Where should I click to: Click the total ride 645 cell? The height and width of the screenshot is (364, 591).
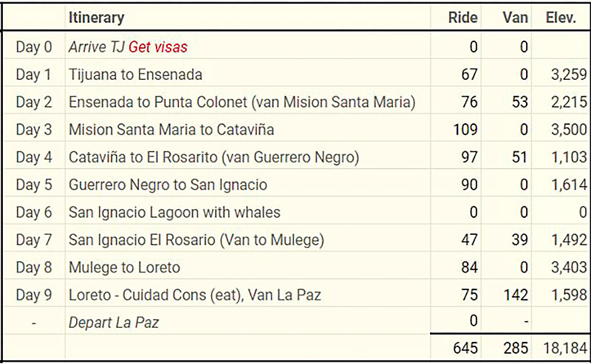(x=464, y=348)
